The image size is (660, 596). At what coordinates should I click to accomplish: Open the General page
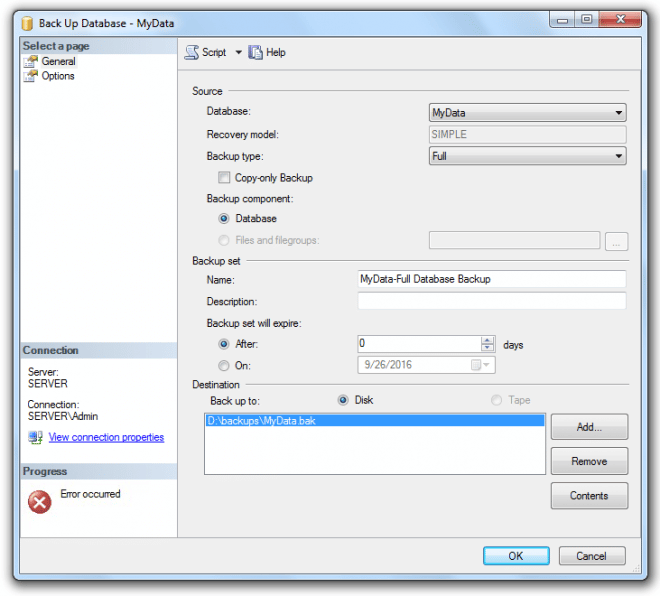pos(59,61)
